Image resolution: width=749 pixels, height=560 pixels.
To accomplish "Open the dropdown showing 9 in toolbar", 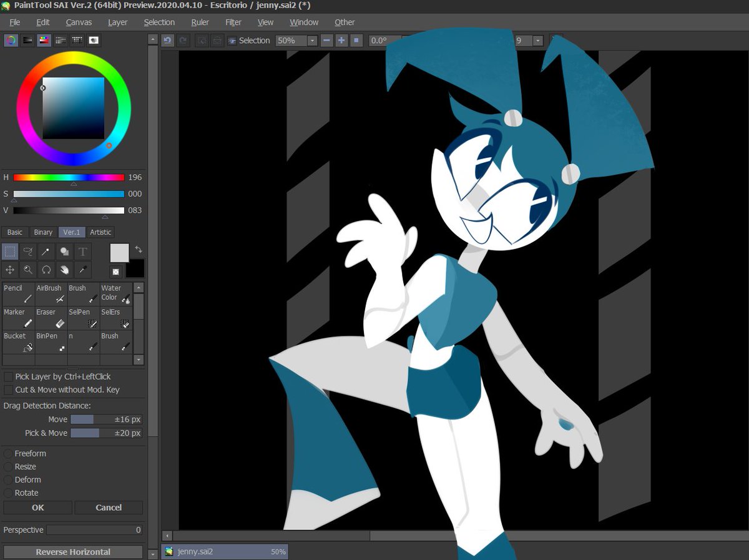I will 539,41.
